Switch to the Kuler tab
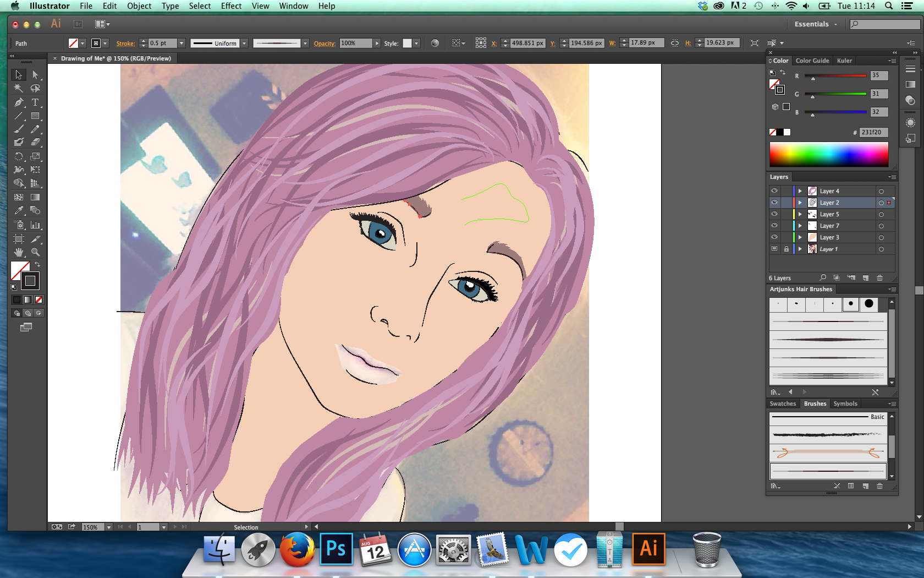Viewport: 924px width, 578px height. click(844, 61)
